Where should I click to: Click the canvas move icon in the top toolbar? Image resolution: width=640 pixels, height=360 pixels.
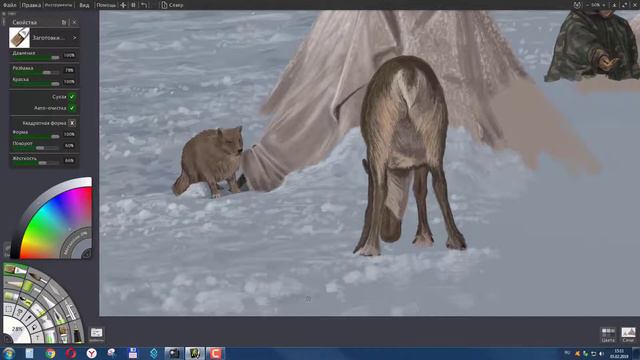pos(123,5)
